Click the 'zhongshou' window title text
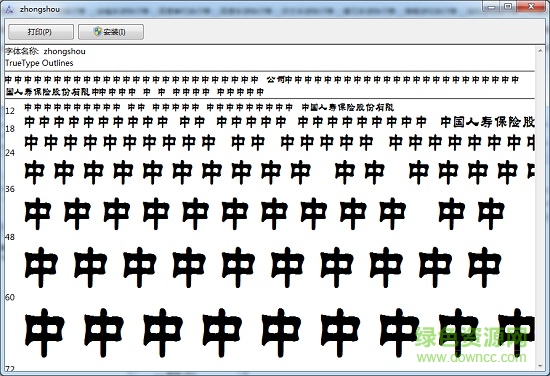 [40, 9]
